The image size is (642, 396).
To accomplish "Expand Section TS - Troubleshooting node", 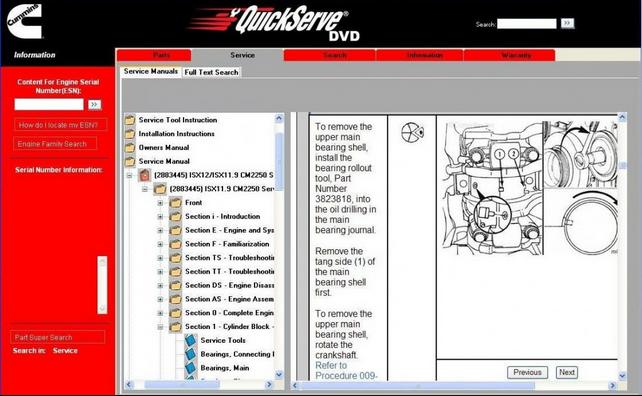I will pyautogui.click(x=160, y=258).
